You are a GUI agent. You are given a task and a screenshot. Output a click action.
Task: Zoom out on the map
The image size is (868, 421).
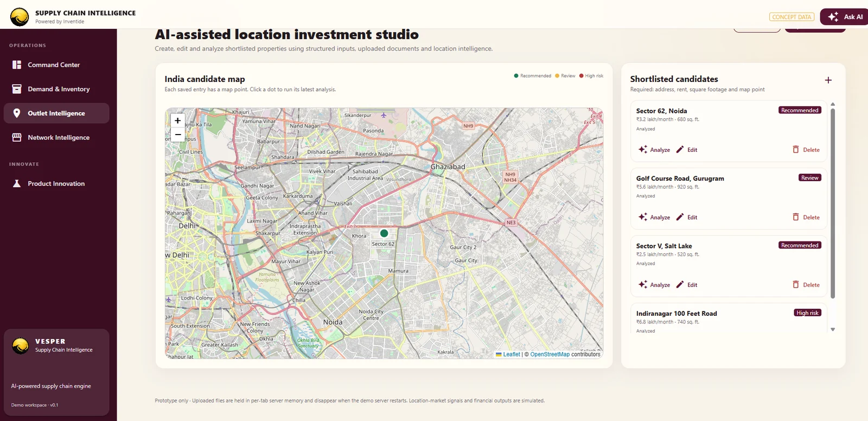click(x=177, y=134)
